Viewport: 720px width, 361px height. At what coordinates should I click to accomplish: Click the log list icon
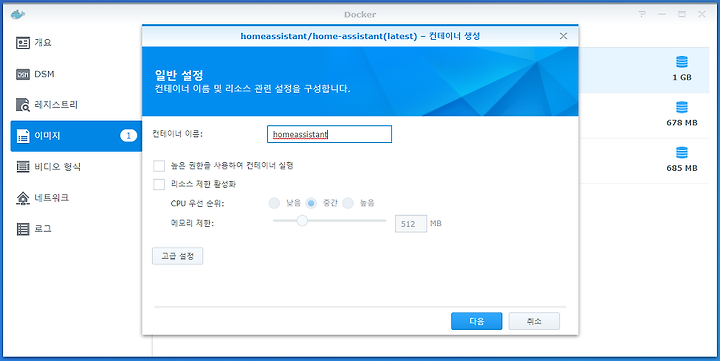tap(23, 229)
